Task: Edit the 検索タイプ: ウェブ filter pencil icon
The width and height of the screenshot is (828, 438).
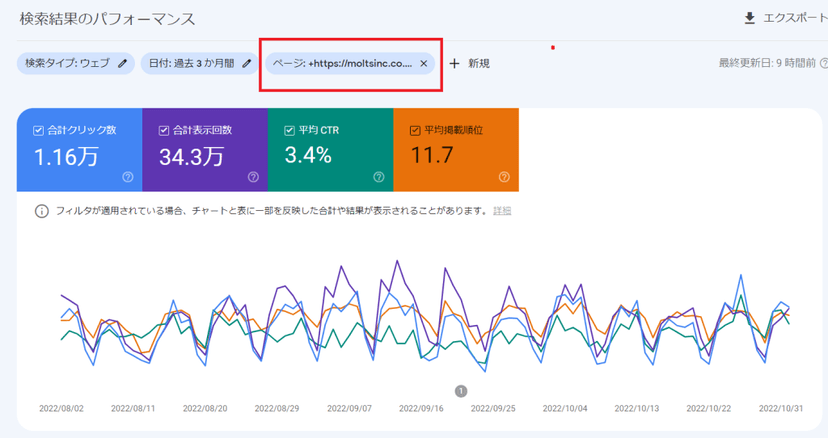Action: pyautogui.click(x=123, y=63)
